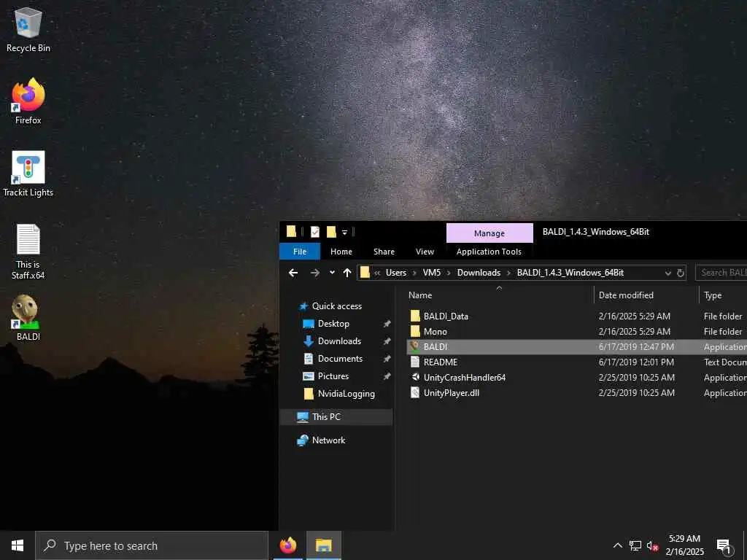Click the Users breadcrumb in address bar

point(396,273)
